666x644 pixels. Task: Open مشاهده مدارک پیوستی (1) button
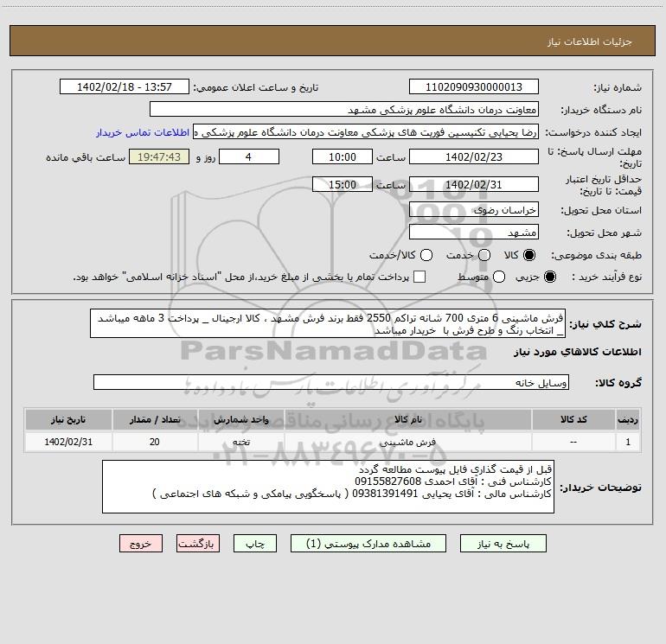click(368, 544)
